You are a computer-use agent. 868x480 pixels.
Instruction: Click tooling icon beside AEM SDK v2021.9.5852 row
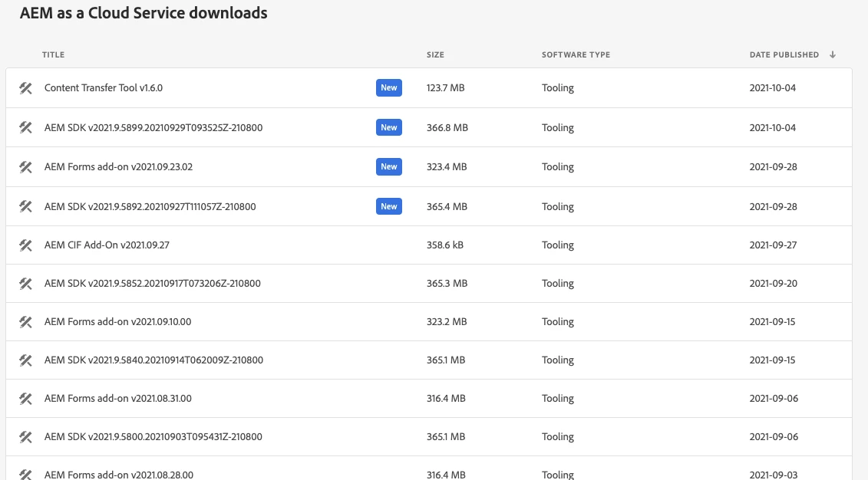click(x=25, y=284)
